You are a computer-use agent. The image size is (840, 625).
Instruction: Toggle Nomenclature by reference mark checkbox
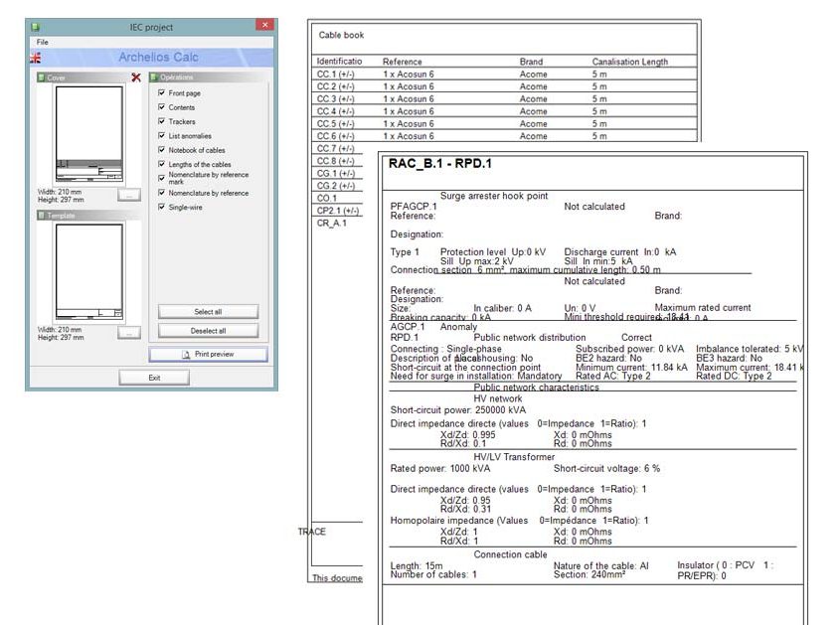pyautogui.click(x=161, y=178)
